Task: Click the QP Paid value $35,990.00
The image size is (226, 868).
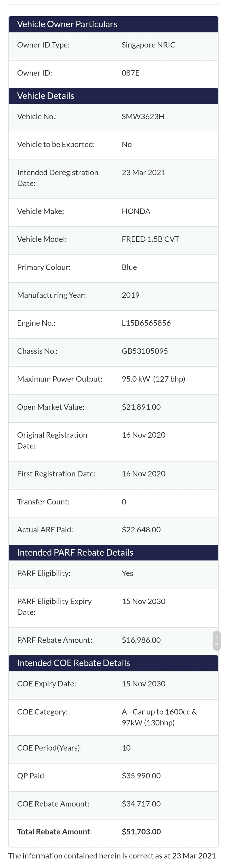Action: click(141, 775)
